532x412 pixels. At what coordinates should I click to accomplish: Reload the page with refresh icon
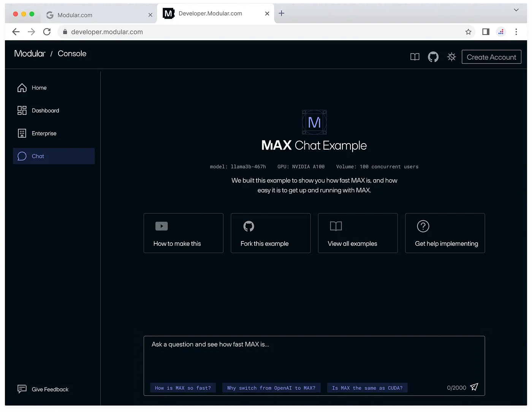point(47,32)
